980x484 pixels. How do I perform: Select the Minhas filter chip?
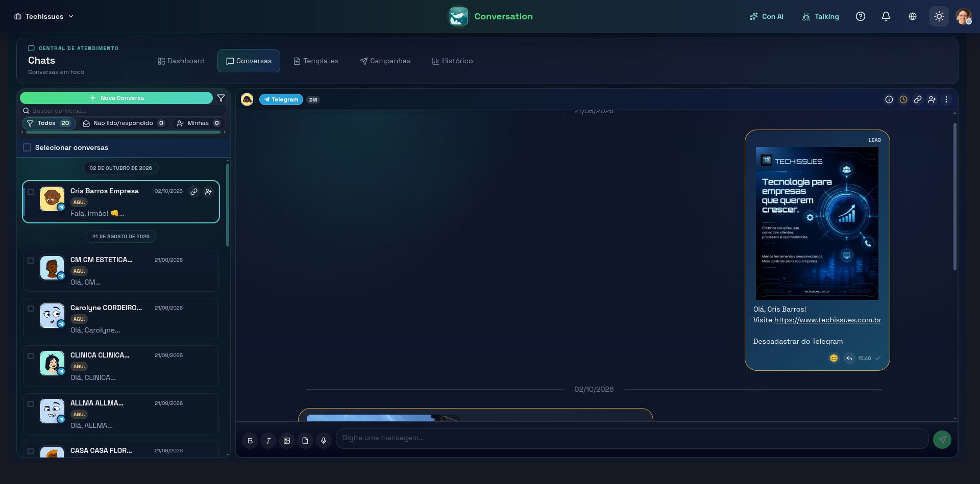(198, 123)
